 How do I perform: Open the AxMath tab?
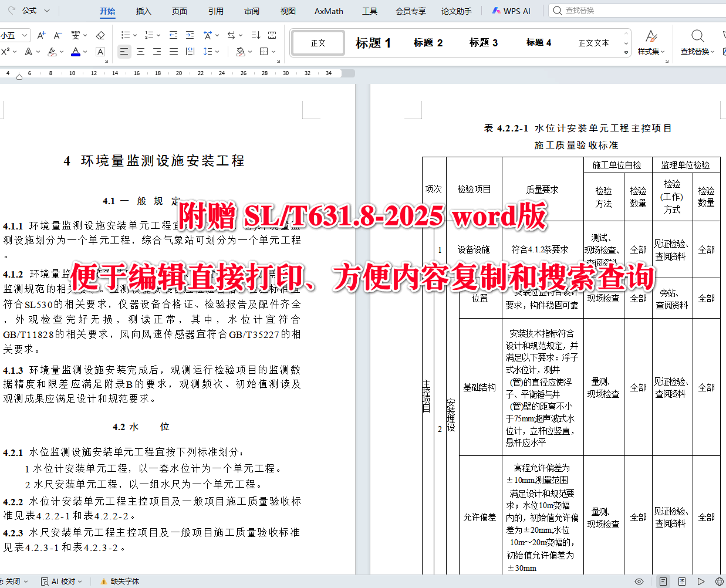click(x=329, y=11)
